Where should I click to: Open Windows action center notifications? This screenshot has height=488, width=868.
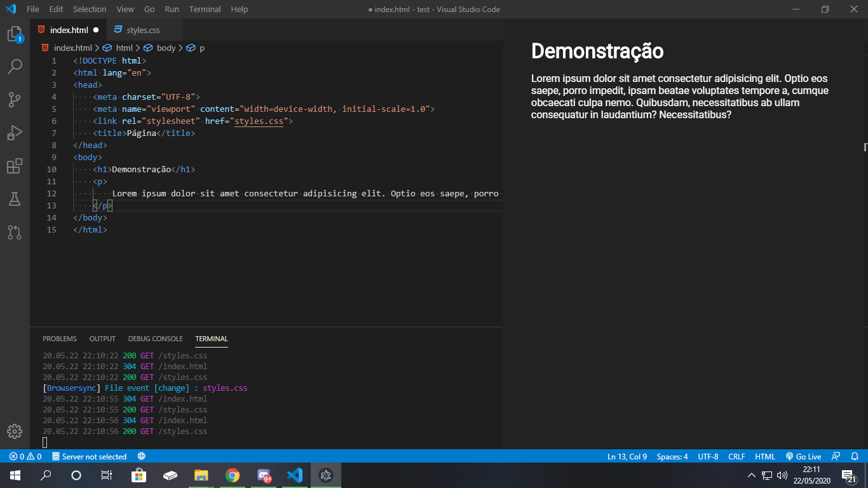pyautogui.click(x=848, y=475)
